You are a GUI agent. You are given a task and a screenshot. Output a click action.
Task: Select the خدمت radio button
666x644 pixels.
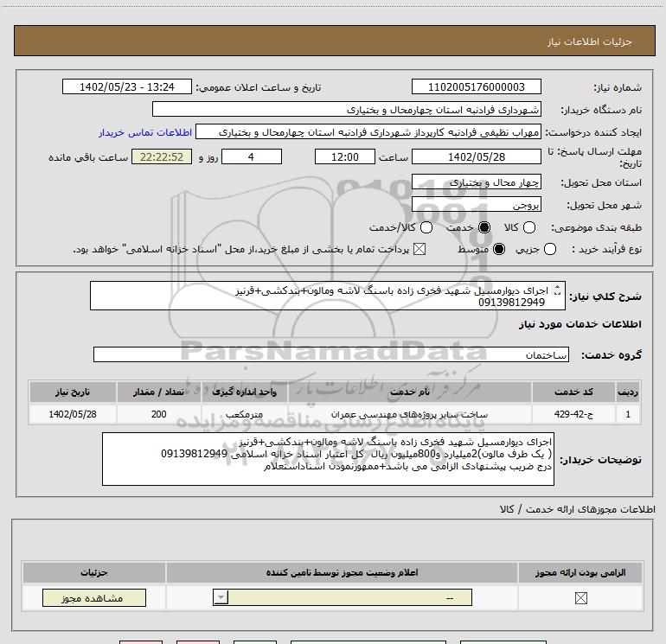483,227
